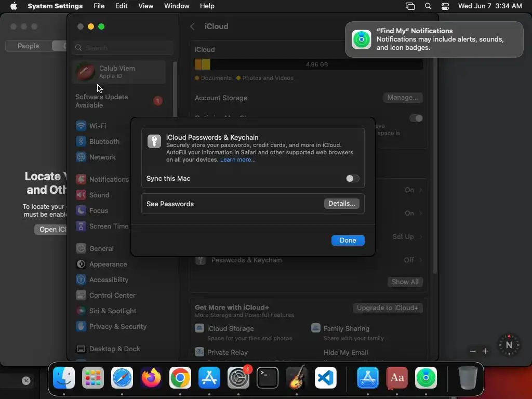Open the Learn more... link

237,159
